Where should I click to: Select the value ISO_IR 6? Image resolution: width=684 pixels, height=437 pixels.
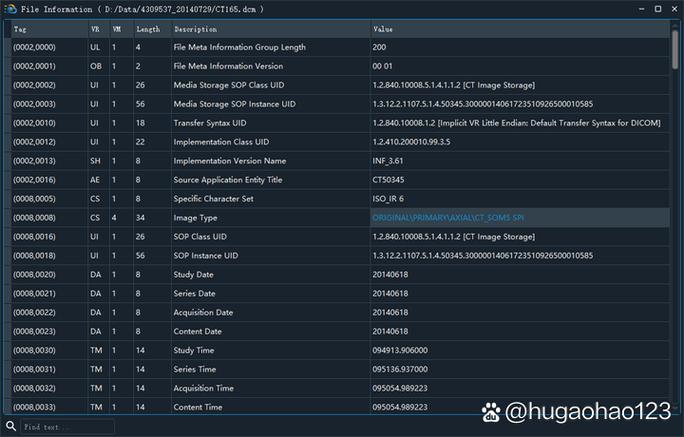(388, 199)
